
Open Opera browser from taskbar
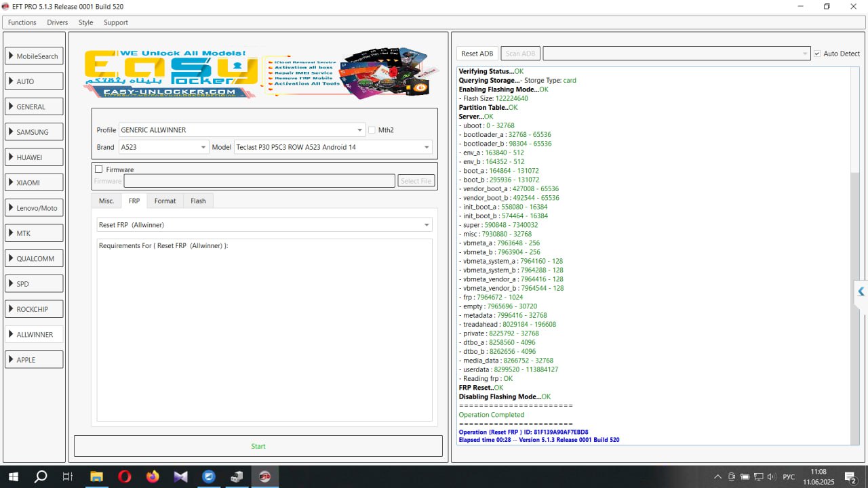(124, 476)
